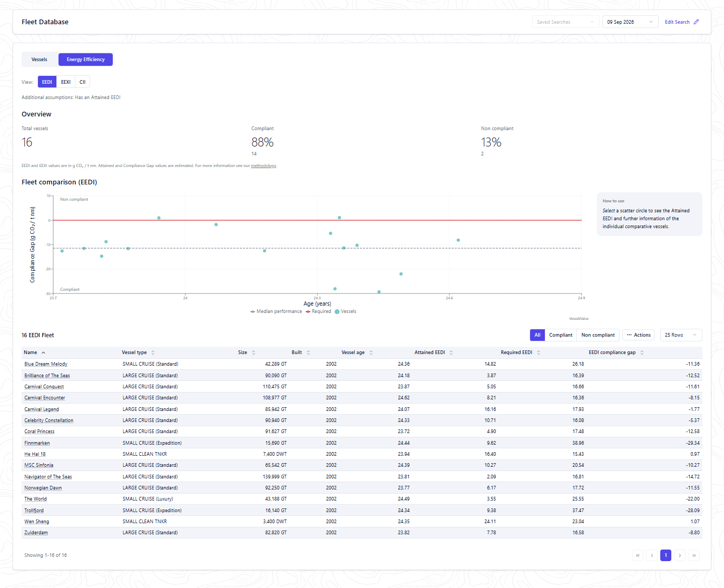The image size is (724, 588).
Task: Sort by Attained EEDI sort icon
Action: 451,352
